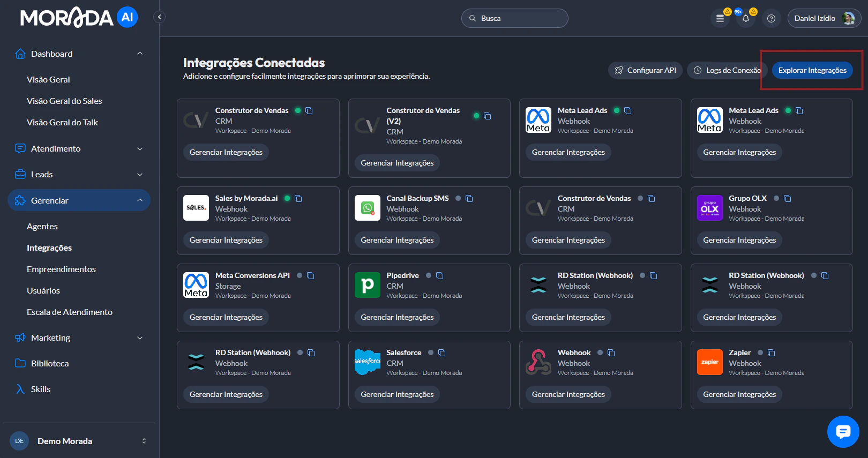
Task: Collapse the Gerenciar section chevron
Action: point(140,200)
